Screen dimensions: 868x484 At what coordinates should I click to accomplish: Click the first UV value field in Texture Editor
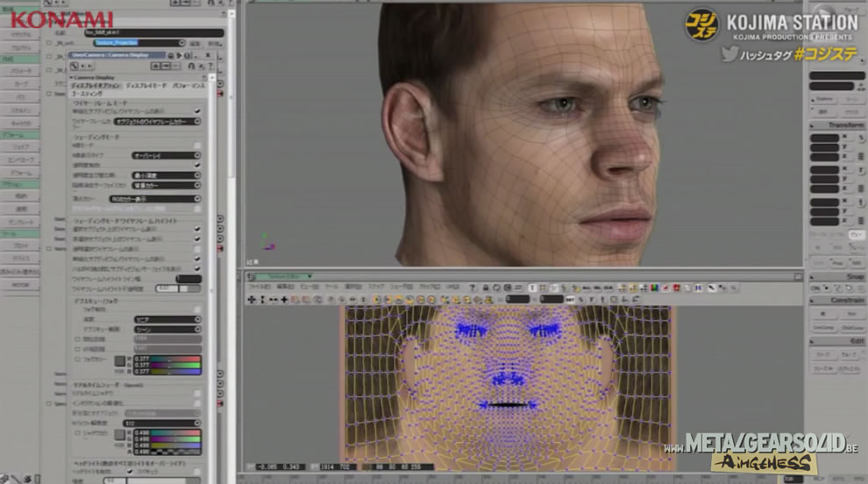517,300
